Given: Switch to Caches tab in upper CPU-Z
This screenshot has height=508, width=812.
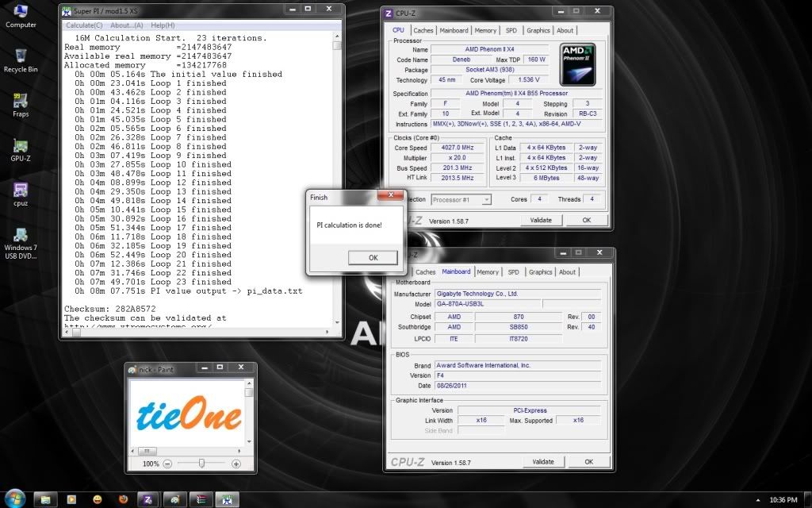Looking at the screenshot, I should click(423, 31).
